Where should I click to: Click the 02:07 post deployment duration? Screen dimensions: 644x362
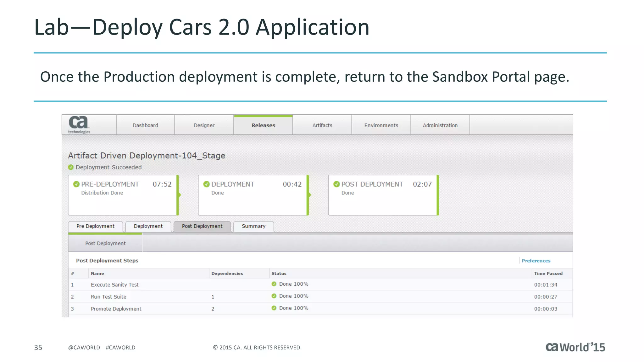pos(422,184)
